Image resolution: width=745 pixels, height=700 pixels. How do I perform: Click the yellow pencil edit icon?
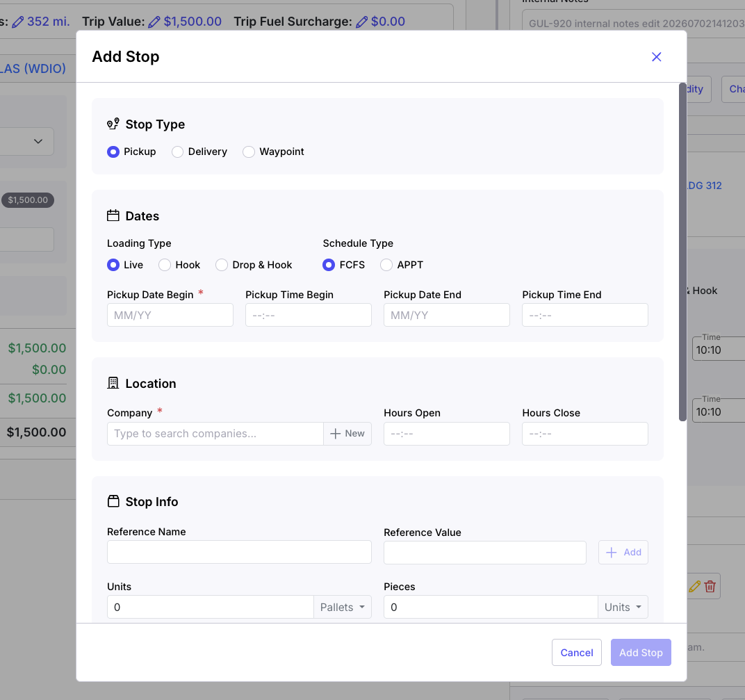pos(695,587)
